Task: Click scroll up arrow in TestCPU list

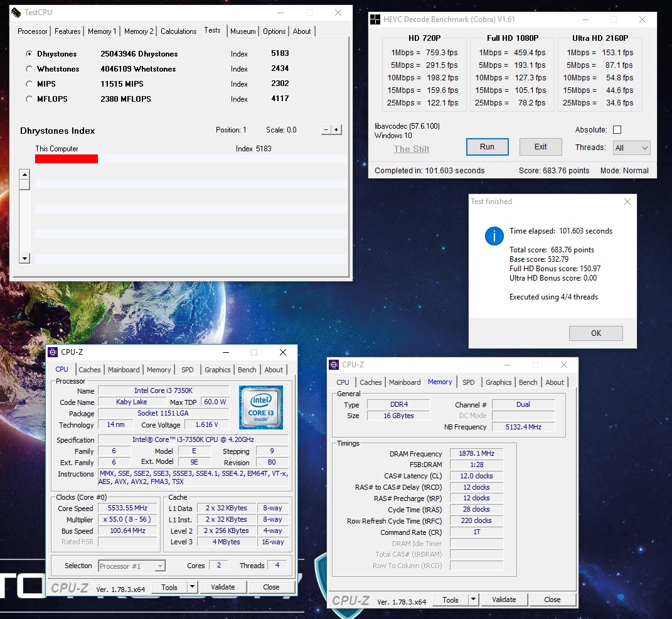Action: tap(24, 175)
